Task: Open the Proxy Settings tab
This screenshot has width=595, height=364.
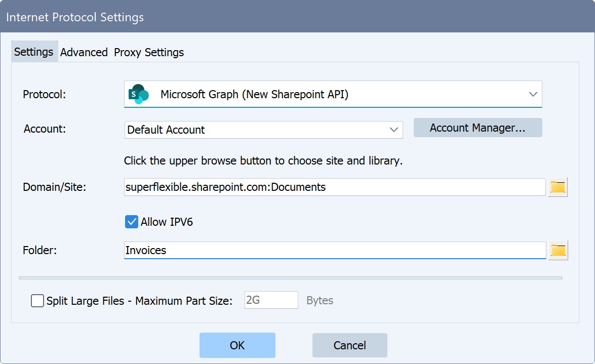Action: click(148, 52)
